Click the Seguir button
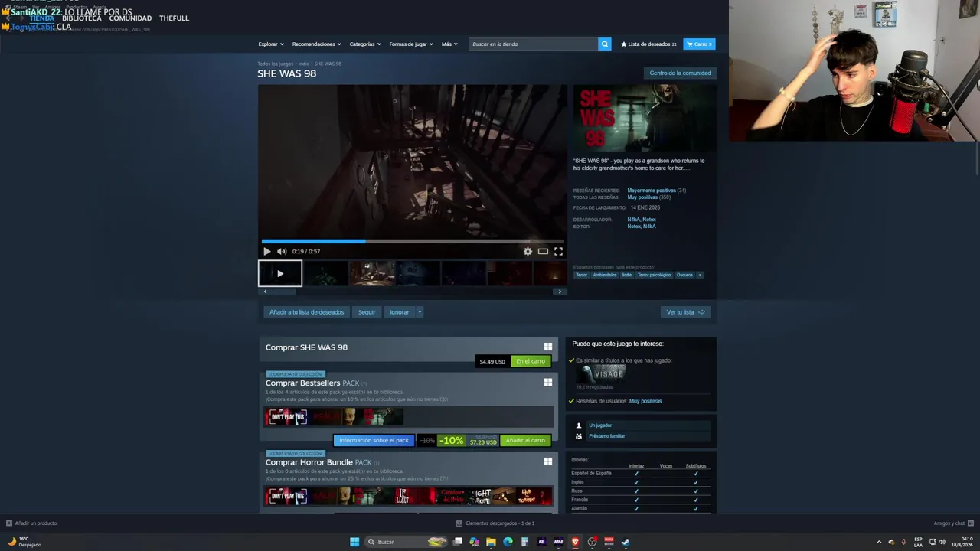The image size is (980, 551). (x=367, y=312)
